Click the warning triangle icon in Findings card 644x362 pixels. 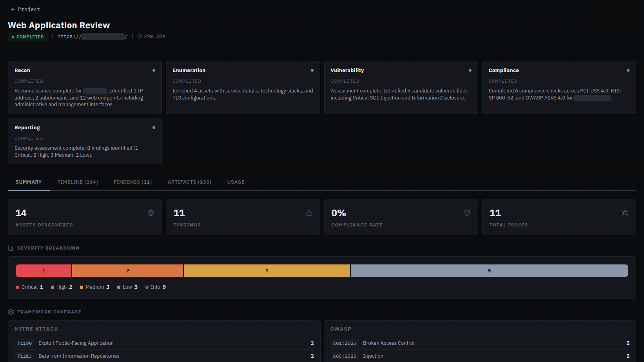(309, 213)
